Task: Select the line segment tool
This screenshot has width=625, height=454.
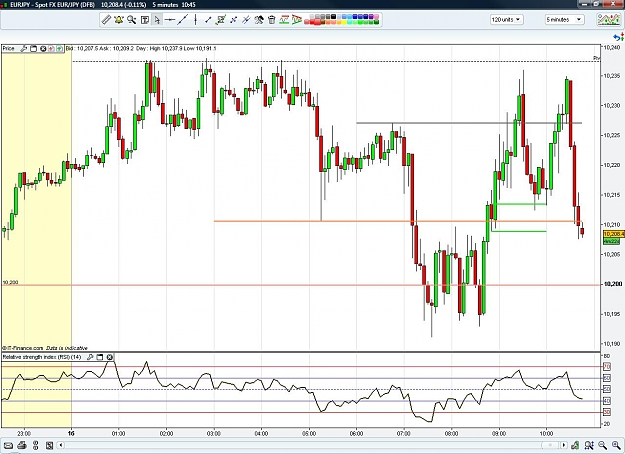Action: tap(208, 20)
